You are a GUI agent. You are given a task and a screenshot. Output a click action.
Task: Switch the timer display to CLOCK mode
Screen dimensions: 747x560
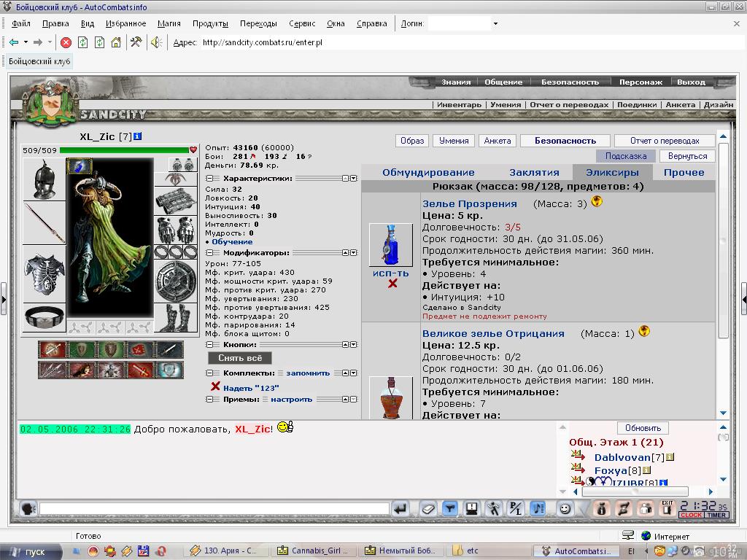pyautogui.click(x=691, y=515)
